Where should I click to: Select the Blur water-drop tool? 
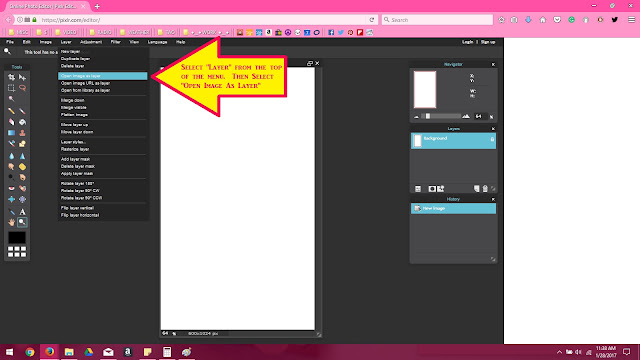(11, 156)
